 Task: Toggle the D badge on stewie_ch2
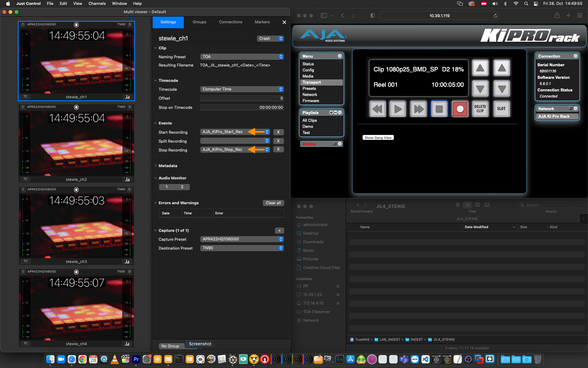(x=130, y=107)
